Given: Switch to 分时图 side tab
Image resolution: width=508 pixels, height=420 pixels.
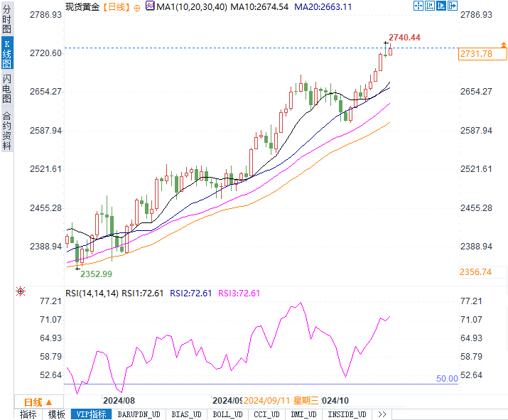Looking at the screenshot, I should pyautogui.click(x=6, y=21).
